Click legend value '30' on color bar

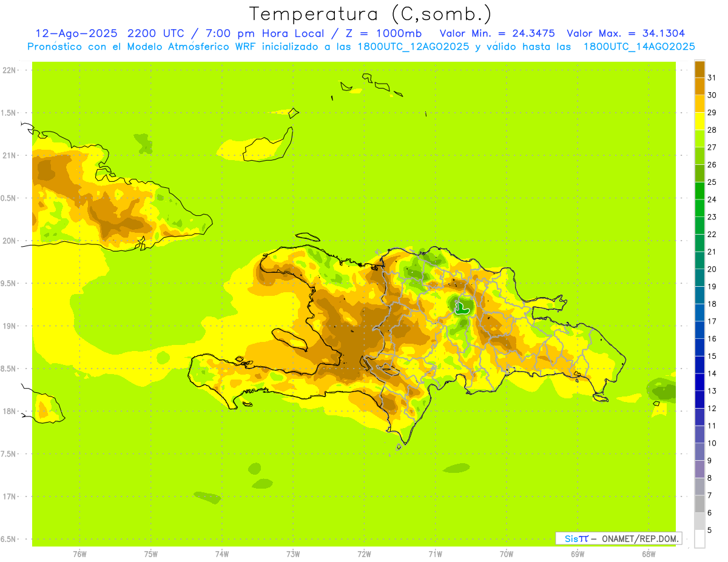click(x=712, y=95)
